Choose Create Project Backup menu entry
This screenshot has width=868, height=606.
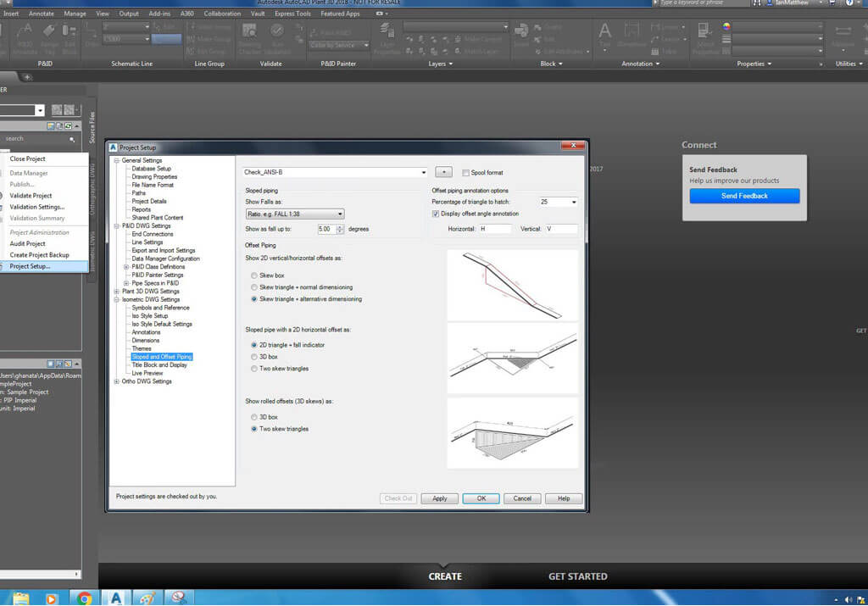(x=39, y=255)
